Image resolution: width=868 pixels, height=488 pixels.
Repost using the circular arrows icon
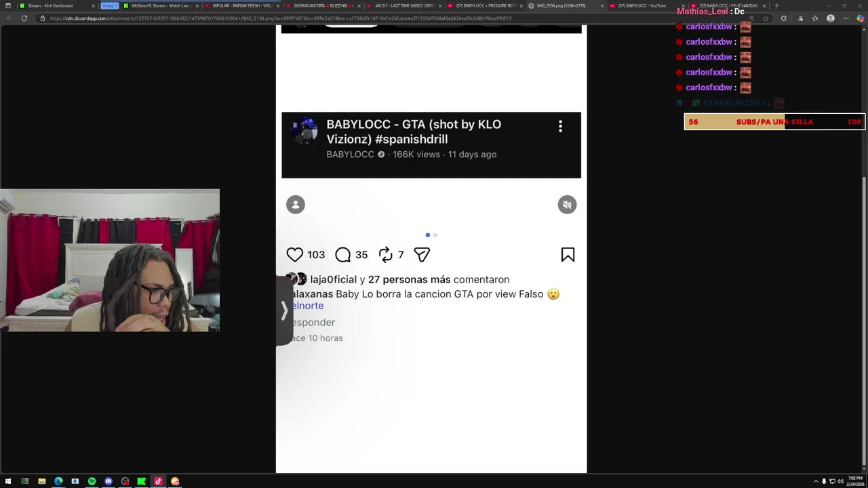386,255
